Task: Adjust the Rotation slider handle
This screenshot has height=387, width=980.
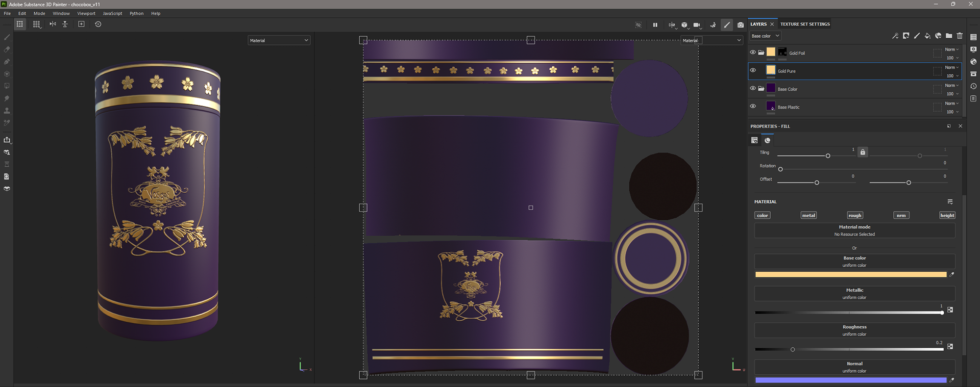Action: (780, 169)
